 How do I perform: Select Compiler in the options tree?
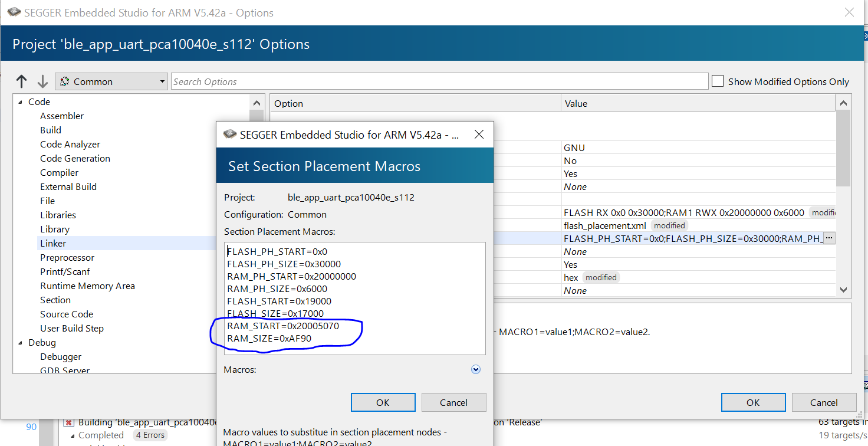[x=59, y=172]
